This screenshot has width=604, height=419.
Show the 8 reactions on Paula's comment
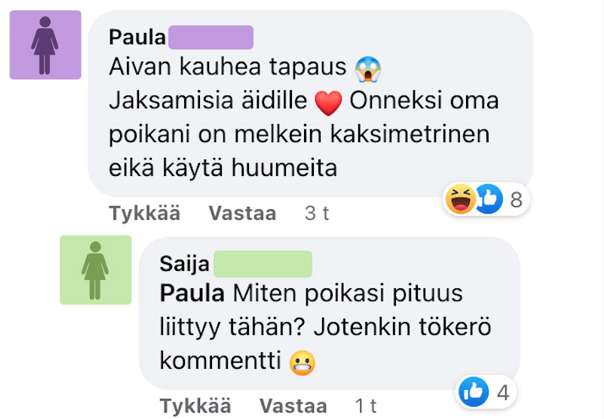[516, 200]
